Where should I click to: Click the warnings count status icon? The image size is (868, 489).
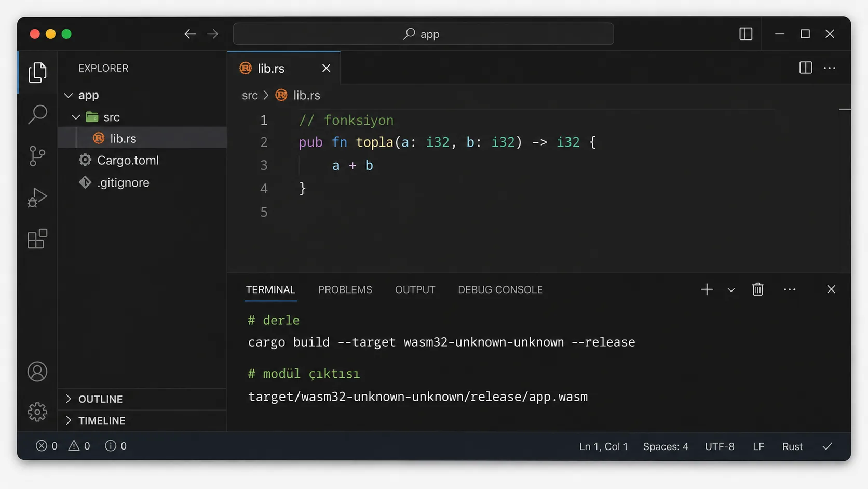[x=74, y=446]
